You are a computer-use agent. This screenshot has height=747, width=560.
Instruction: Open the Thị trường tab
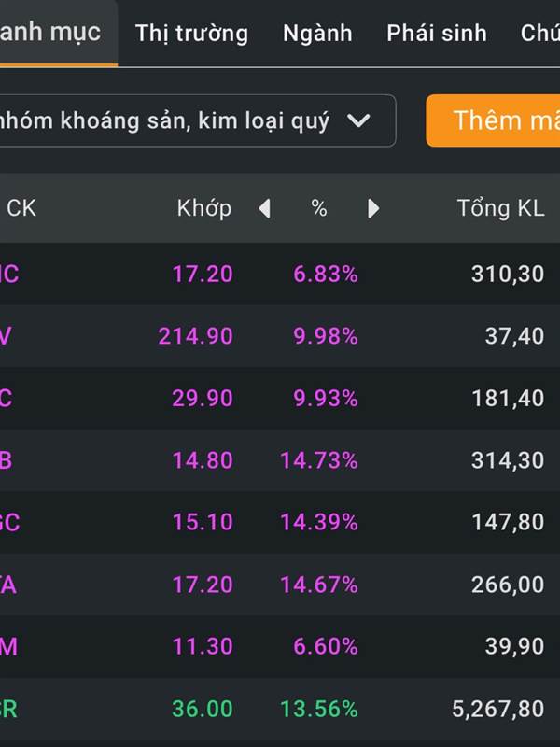point(191,34)
